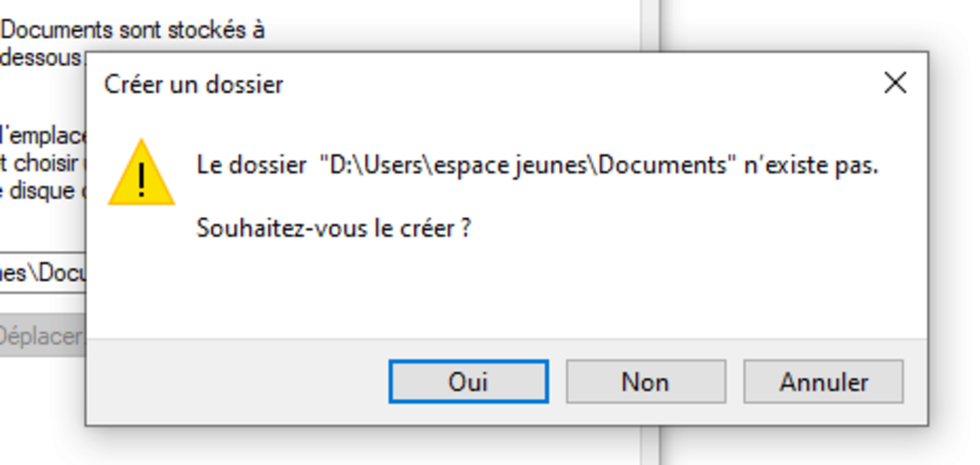Click the words Le dossier in message
Image resolution: width=980 pixels, height=465 pixels.
coord(251,165)
